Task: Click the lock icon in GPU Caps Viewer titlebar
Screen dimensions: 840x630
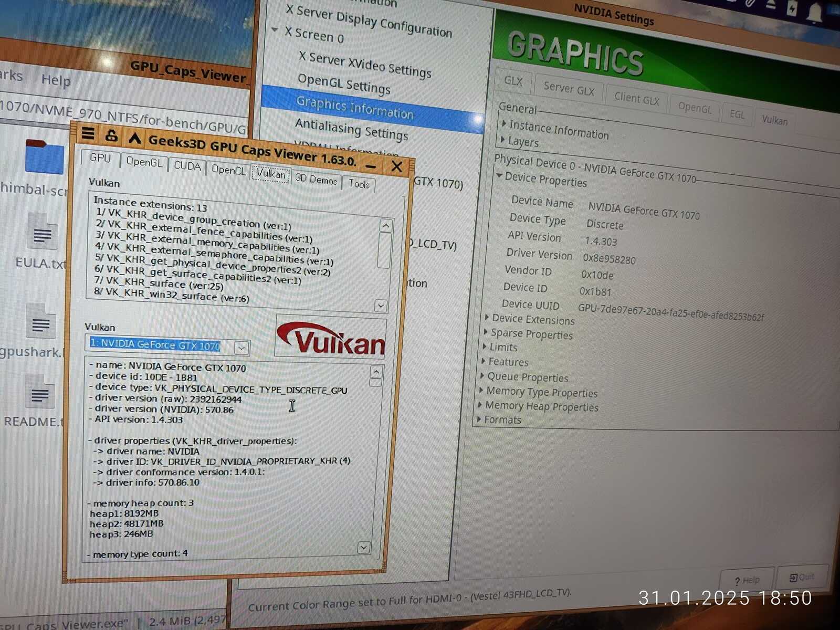Action: [x=111, y=136]
